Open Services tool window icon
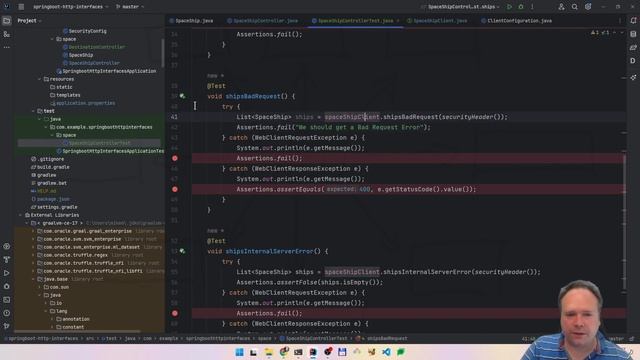640x360 pixels. [x=7, y=246]
